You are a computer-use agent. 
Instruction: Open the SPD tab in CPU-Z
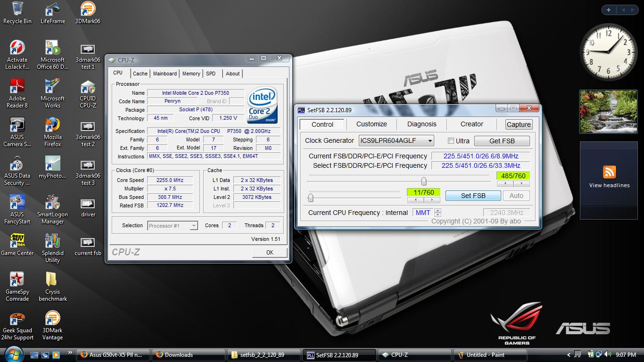(211, 74)
